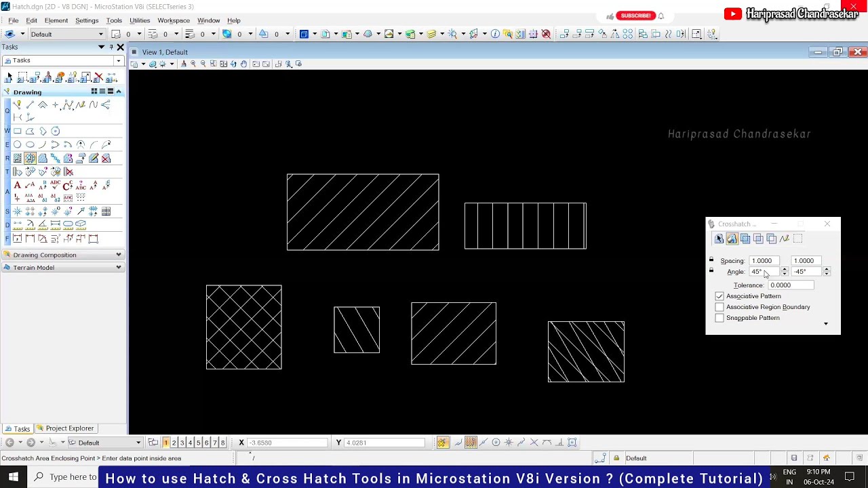Enable Associative Region Boundary checkbox
The height and width of the screenshot is (488, 868).
pos(719,307)
